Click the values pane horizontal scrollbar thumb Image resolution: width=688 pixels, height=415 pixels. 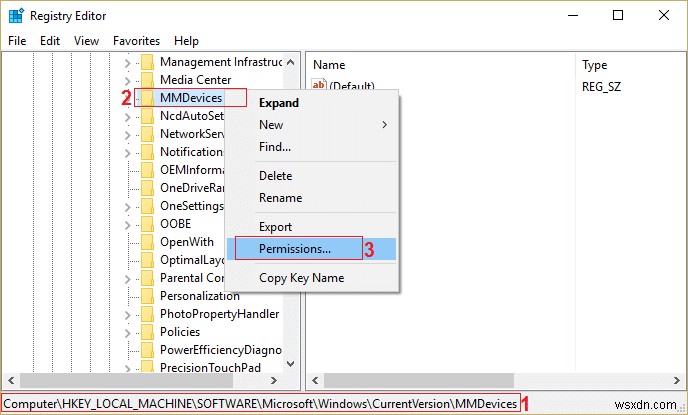(x=419, y=380)
